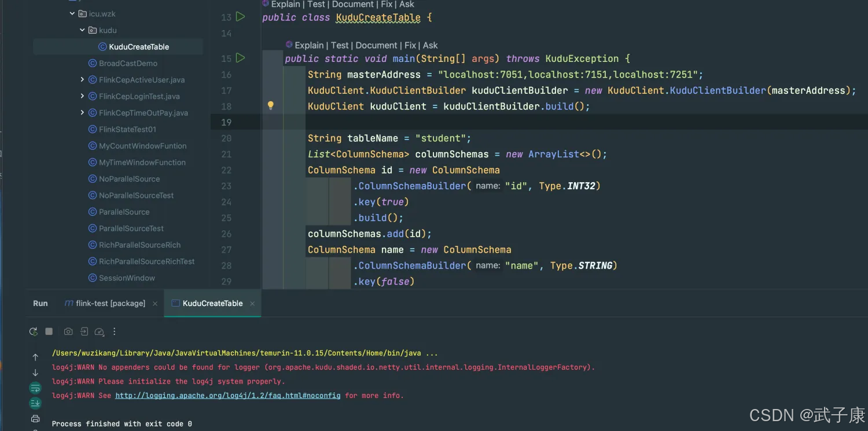Switch to the flink-test [package] run tab

(110, 303)
